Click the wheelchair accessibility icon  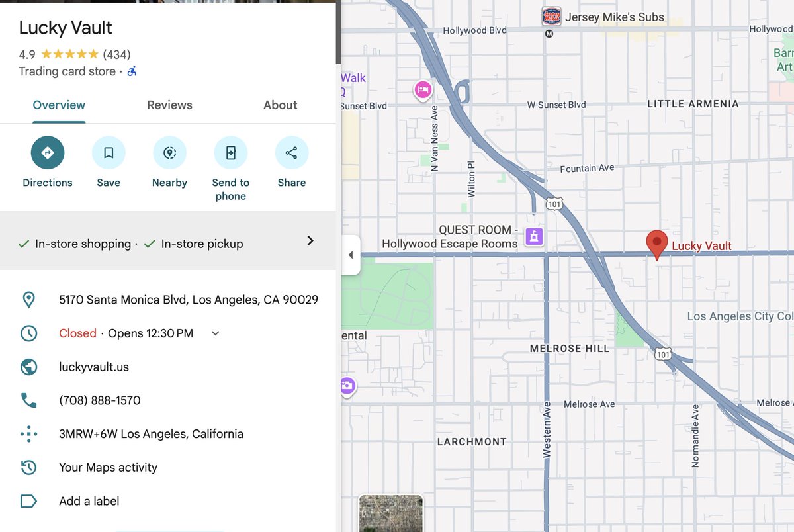(132, 71)
